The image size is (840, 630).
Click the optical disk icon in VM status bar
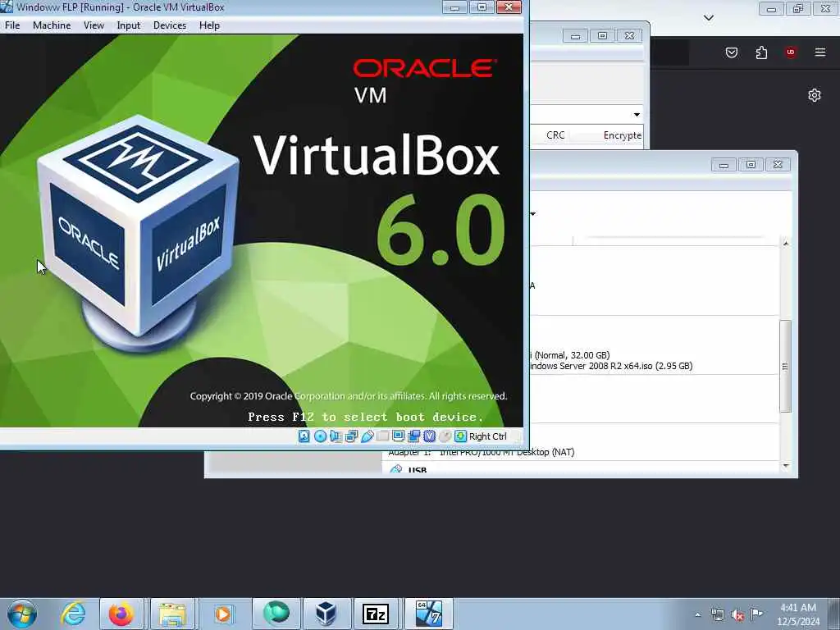coord(321,436)
